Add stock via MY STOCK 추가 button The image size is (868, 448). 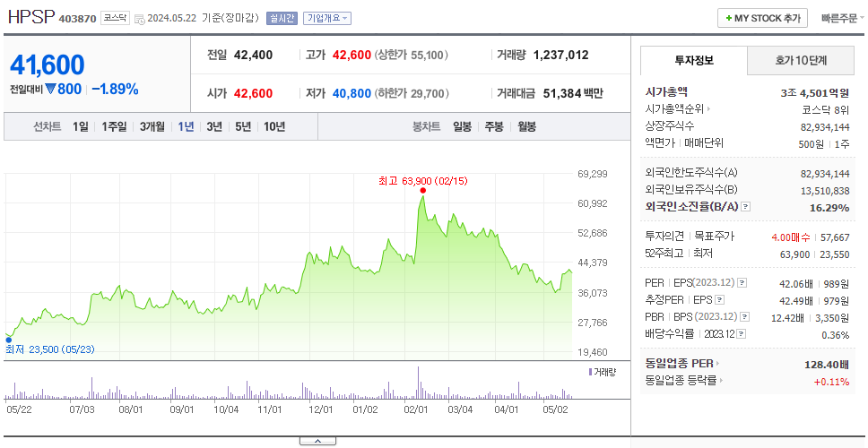(763, 18)
